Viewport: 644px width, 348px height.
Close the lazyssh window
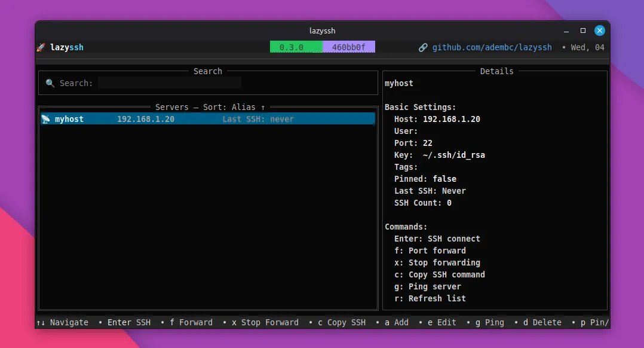point(600,31)
